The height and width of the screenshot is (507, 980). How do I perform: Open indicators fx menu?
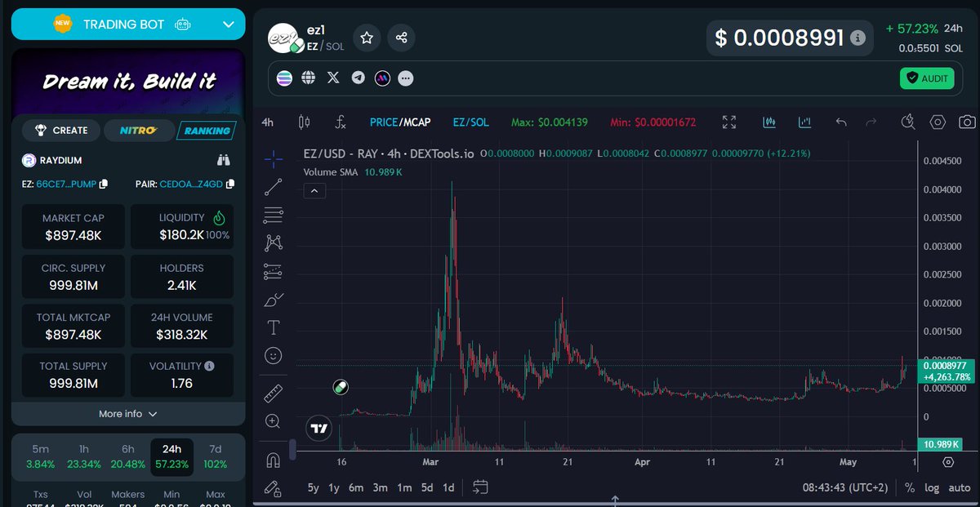tap(341, 122)
